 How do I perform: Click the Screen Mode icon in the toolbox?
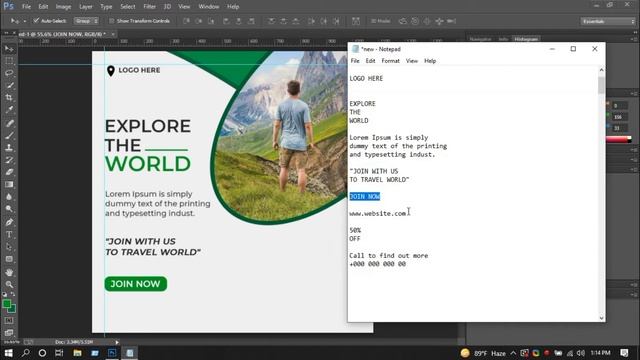[9, 332]
